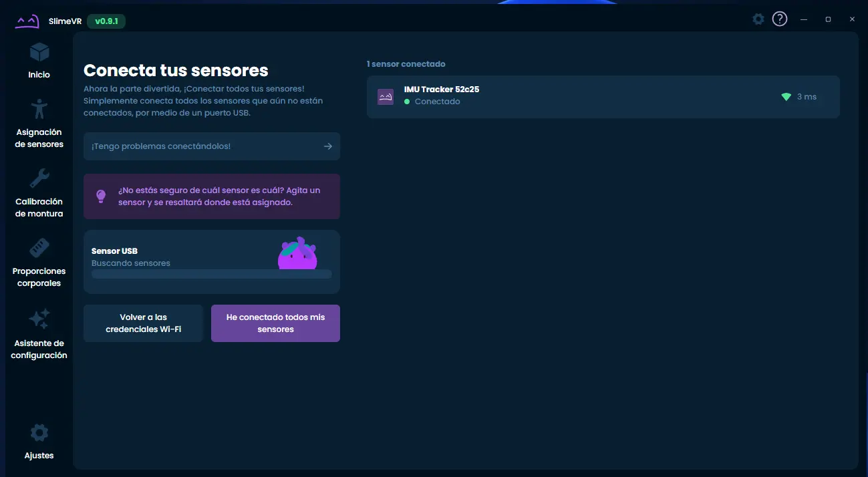Select the IMU Tracker 52c25 card
868x477 pixels.
tap(603, 97)
